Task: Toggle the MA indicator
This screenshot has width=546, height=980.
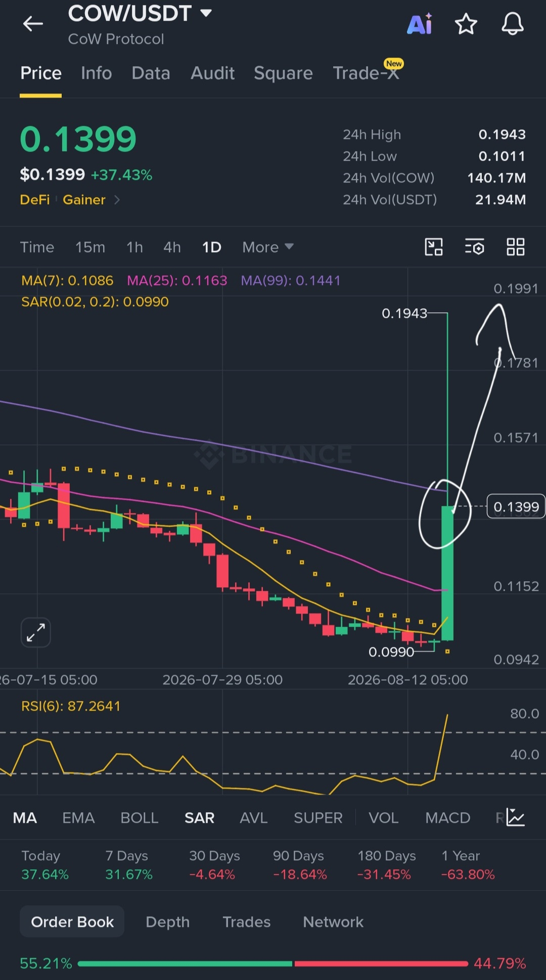Action: click(25, 818)
